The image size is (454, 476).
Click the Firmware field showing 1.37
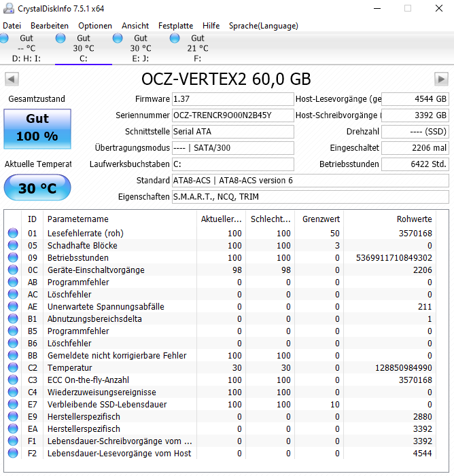232,99
